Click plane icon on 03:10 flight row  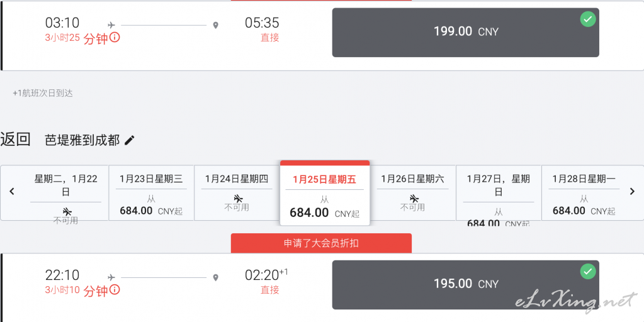111,25
